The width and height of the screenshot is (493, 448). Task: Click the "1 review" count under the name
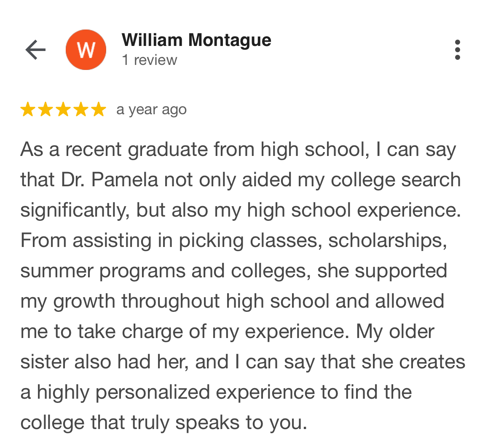150,60
